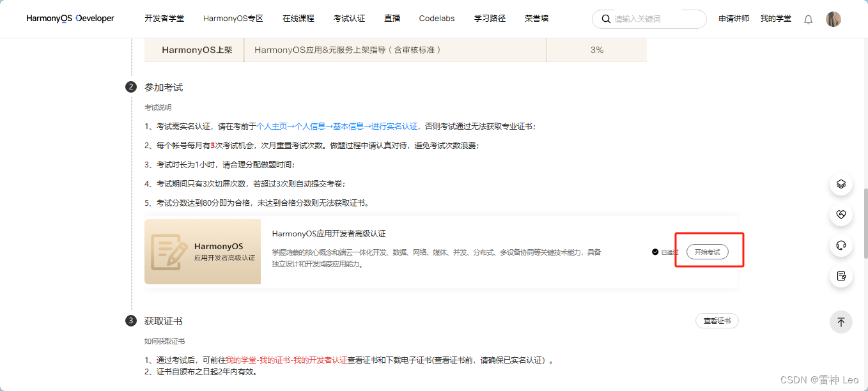Click the HarmonyOS应用&元服务上架指导 cell
This screenshot has height=391, width=868.
click(396, 50)
